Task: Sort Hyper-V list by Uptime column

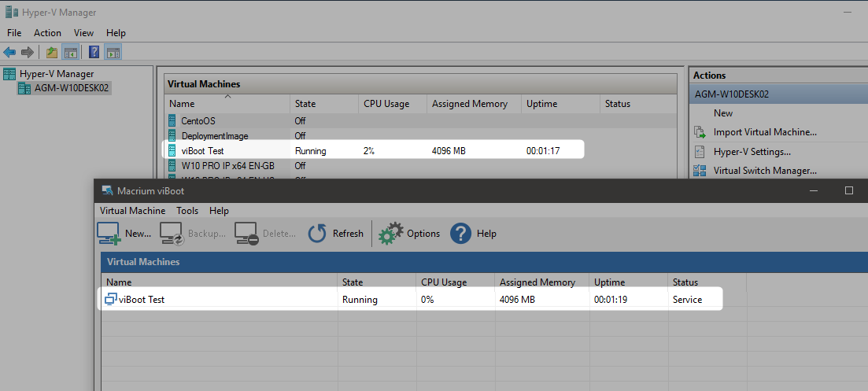Action: [x=560, y=103]
